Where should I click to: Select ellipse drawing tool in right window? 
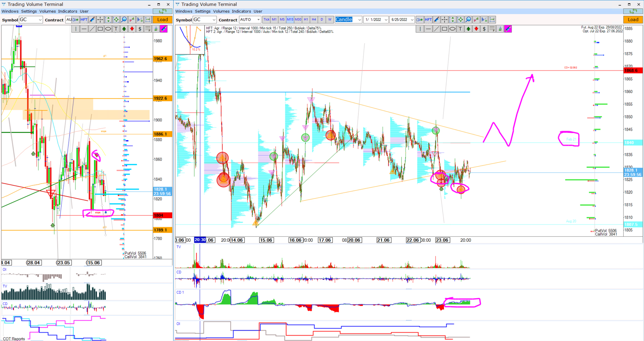point(452,29)
